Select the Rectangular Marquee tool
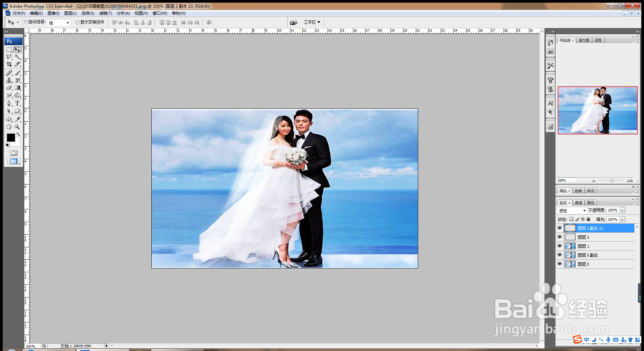This screenshot has width=644, height=351. pos(9,50)
